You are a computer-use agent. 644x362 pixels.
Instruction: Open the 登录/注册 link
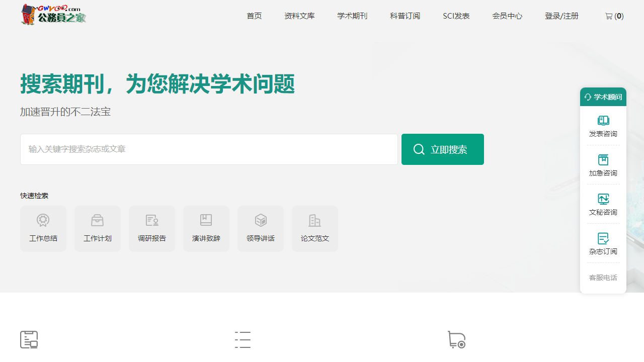pyautogui.click(x=561, y=16)
